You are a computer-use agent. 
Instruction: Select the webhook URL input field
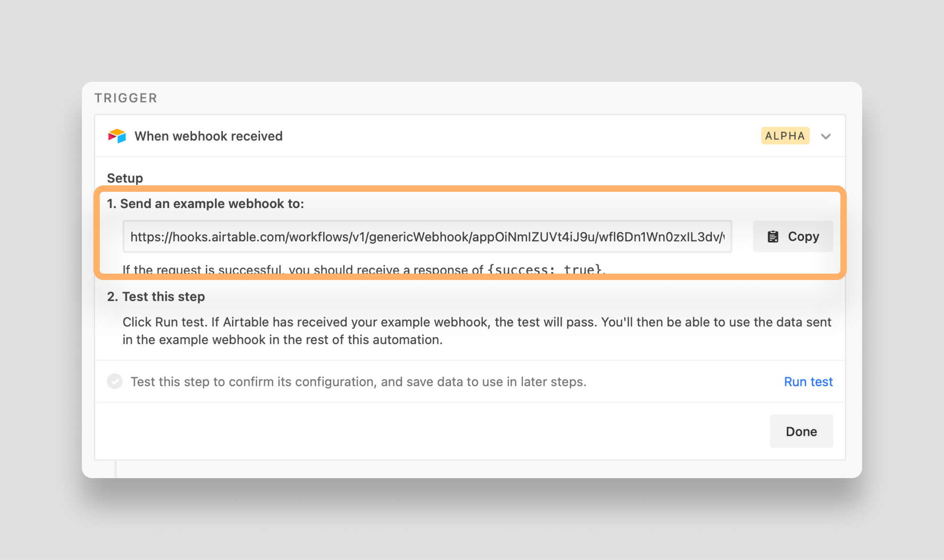point(427,236)
